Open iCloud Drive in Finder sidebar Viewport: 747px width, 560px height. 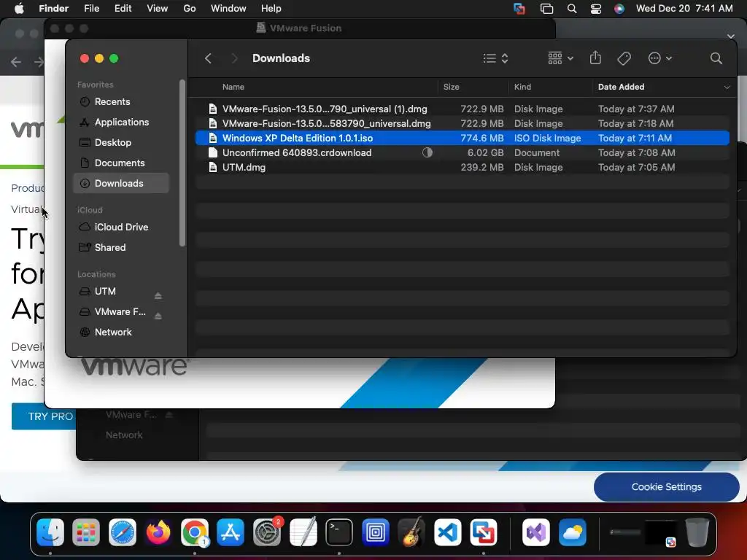(121, 227)
